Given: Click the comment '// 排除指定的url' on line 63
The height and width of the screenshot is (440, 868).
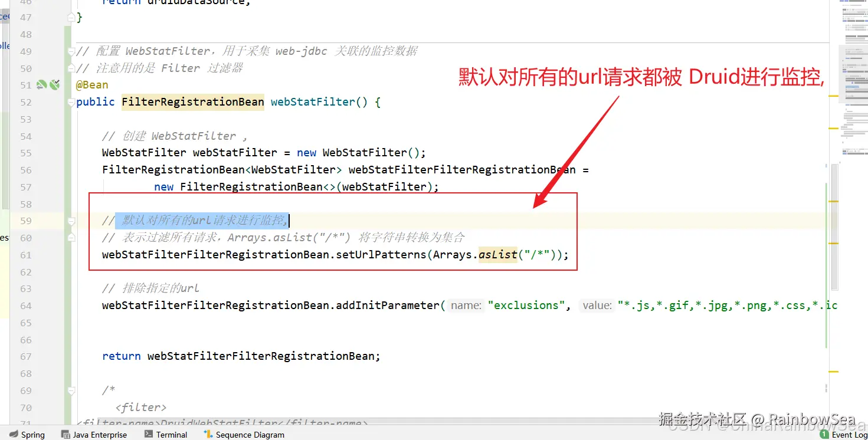Looking at the screenshot, I should [x=151, y=288].
